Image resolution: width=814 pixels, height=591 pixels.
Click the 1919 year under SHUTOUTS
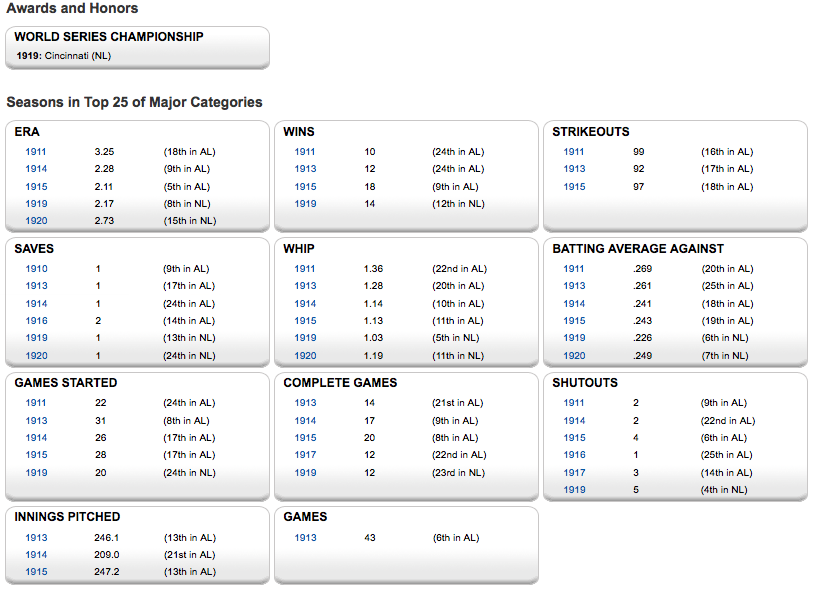pyautogui.click(x=574, y=490)
